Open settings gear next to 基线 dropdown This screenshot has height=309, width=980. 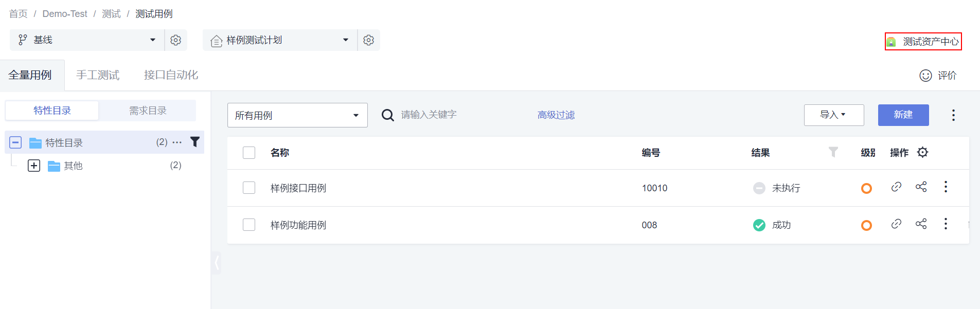pyautogui.click(x=175, y=40)
